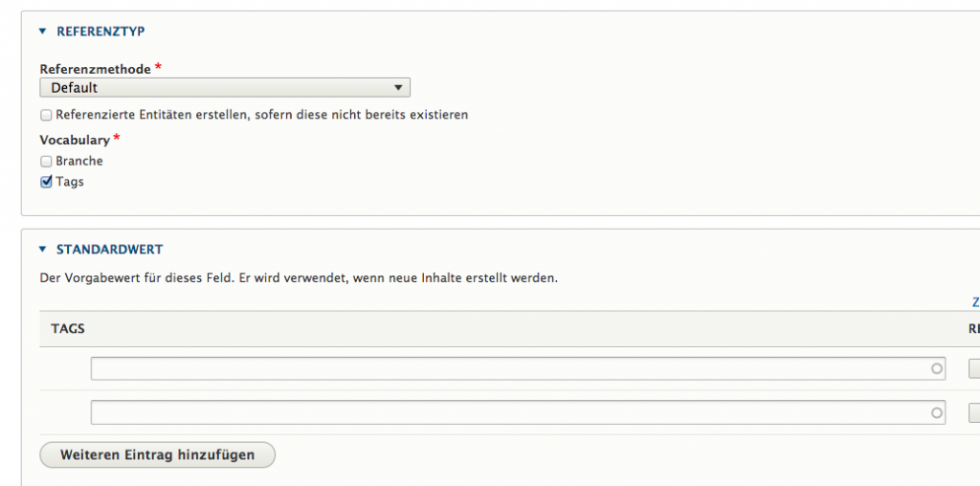Viewport: 980px width, 486px height.
Task: Focus the second Tags autocomplete field
Action: pyautogui.click(x=507, y=412)
